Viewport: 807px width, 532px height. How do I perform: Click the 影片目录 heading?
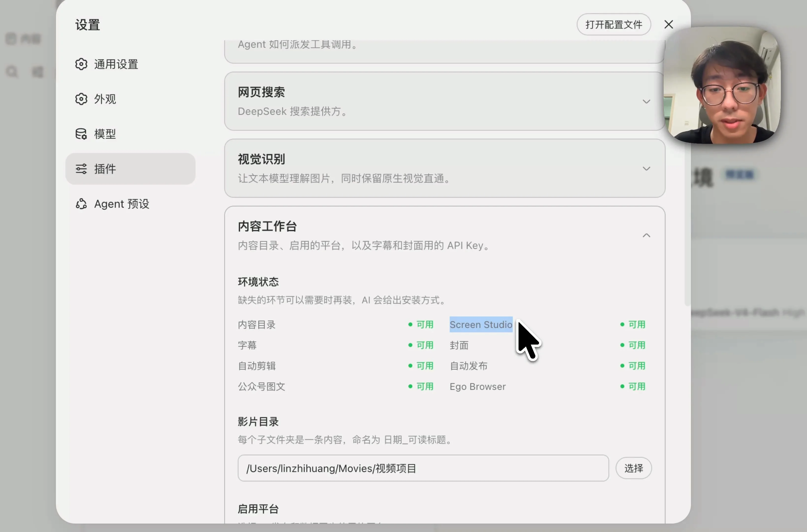(x=258, y=422)
